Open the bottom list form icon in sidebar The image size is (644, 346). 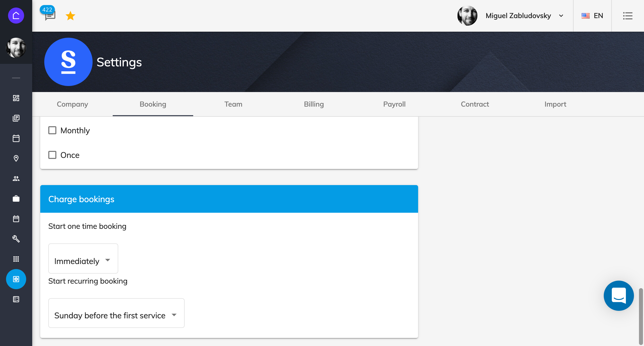pyautogui.click(x=16, y=299)
